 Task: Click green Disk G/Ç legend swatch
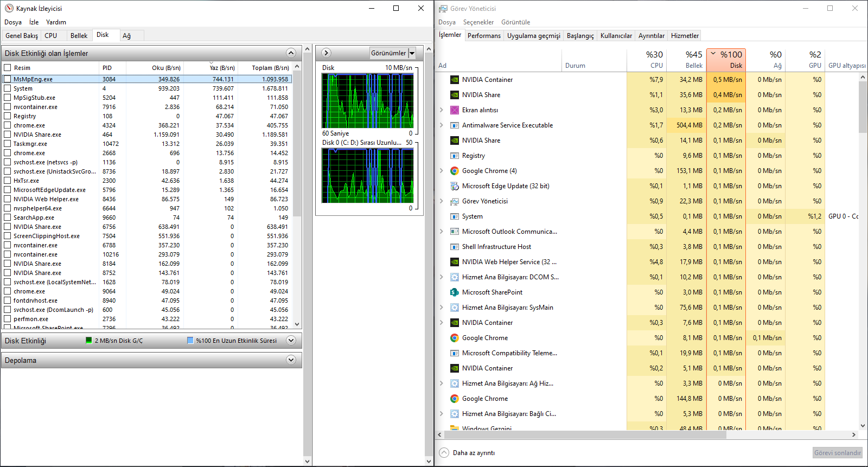89,341
